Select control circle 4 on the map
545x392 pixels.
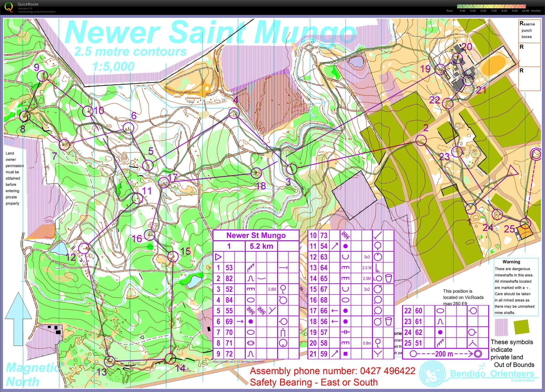(234, 113)
